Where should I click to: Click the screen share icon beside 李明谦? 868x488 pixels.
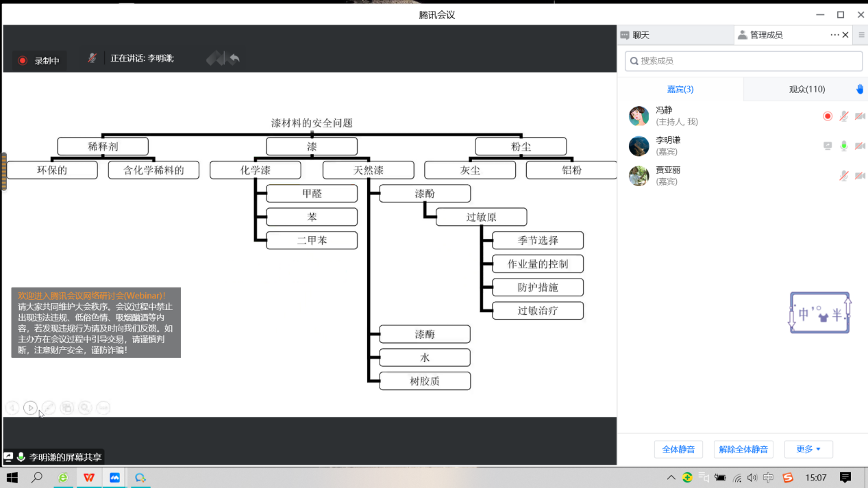coord(828,146)
